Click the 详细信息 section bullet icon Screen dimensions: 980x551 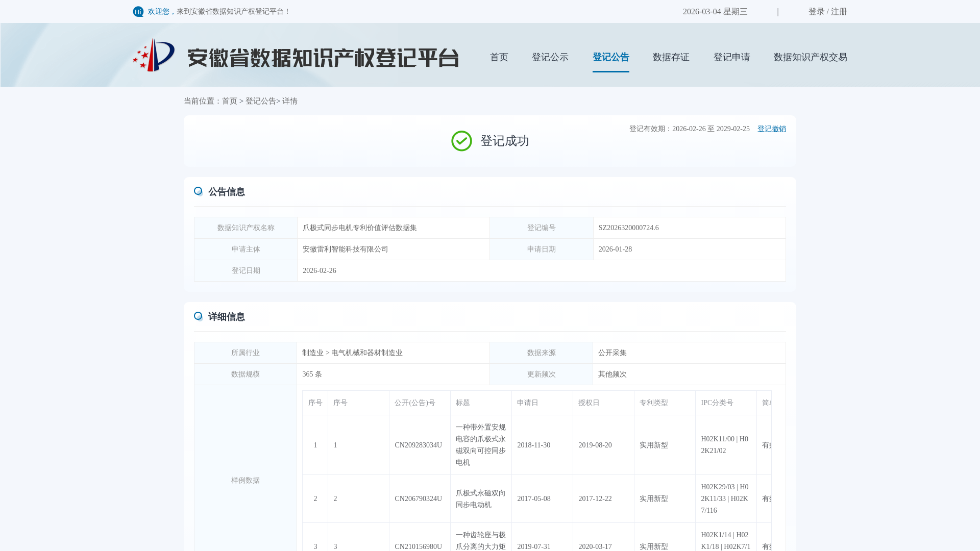click(199, 316)
